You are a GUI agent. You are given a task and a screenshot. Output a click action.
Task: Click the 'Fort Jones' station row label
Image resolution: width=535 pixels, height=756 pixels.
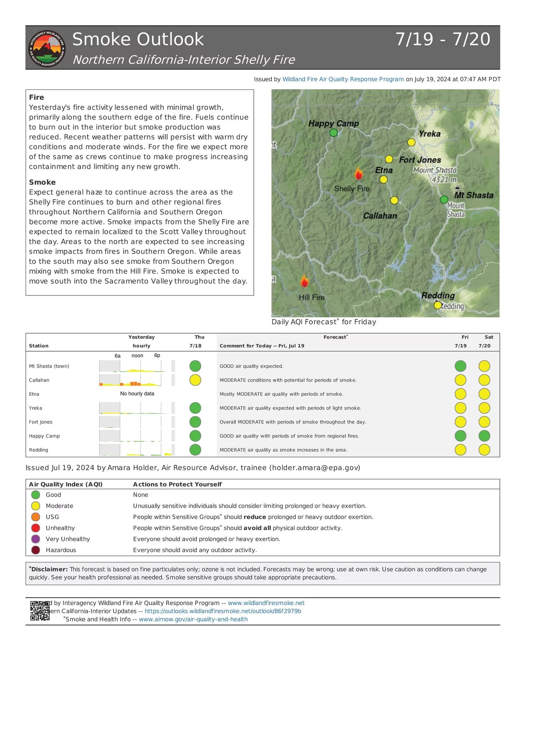click(x=41, y=422)
